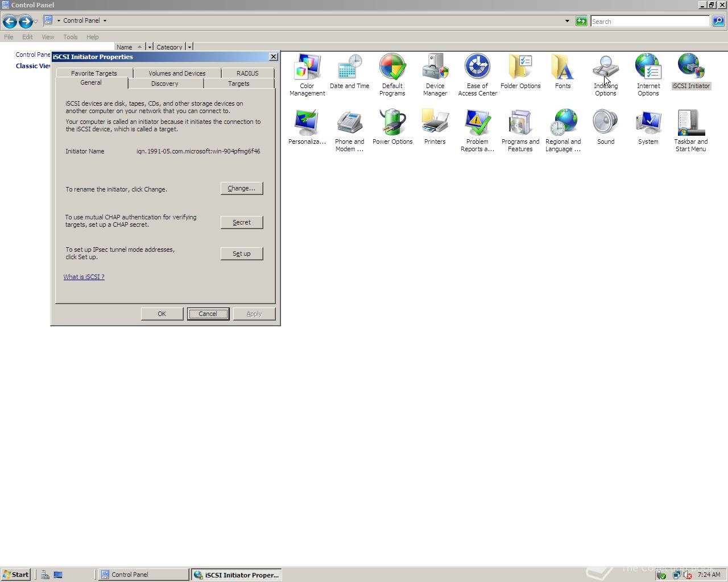Image resolution: width=728 pixels, height=582 pixels.
Task: Open the View menu
Action: 48,37
